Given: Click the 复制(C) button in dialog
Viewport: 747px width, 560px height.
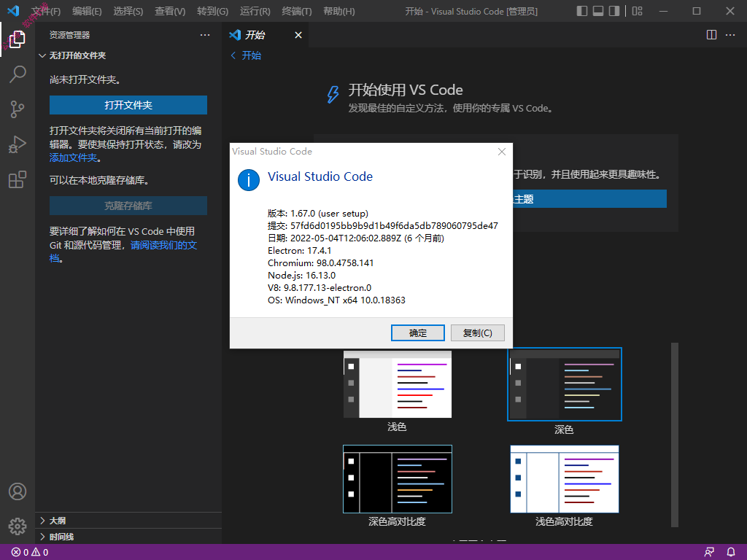Looking at the screenshot, I should pyautogui.click(x=478, y=332).
